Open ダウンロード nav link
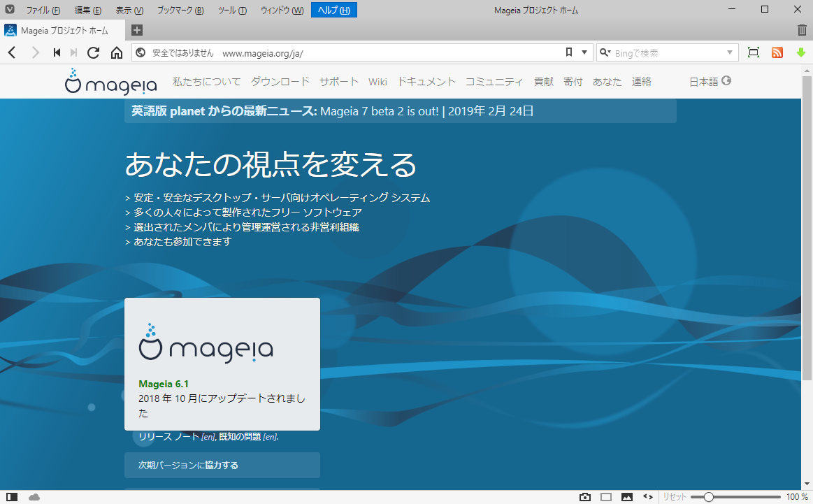 tap(280, 81)
